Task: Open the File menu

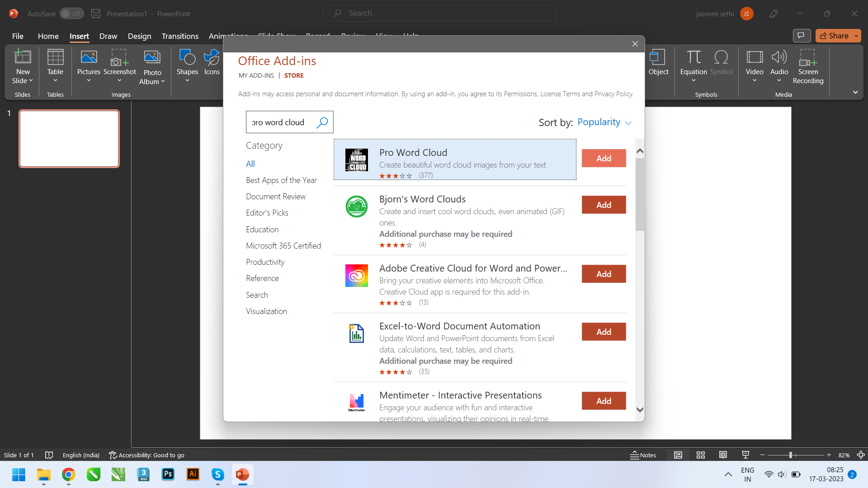Action: pyautogui.click(x=18, y=36)
